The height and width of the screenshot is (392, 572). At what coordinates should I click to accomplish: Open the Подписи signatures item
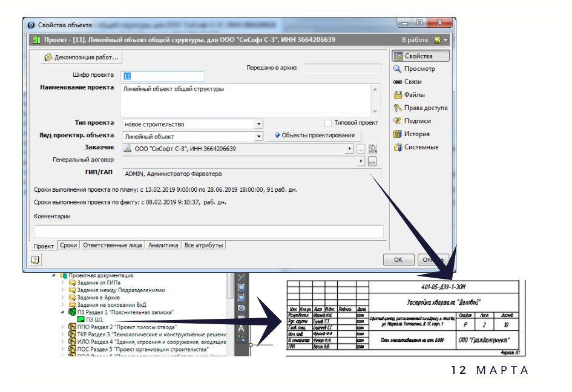pos(412,121)
